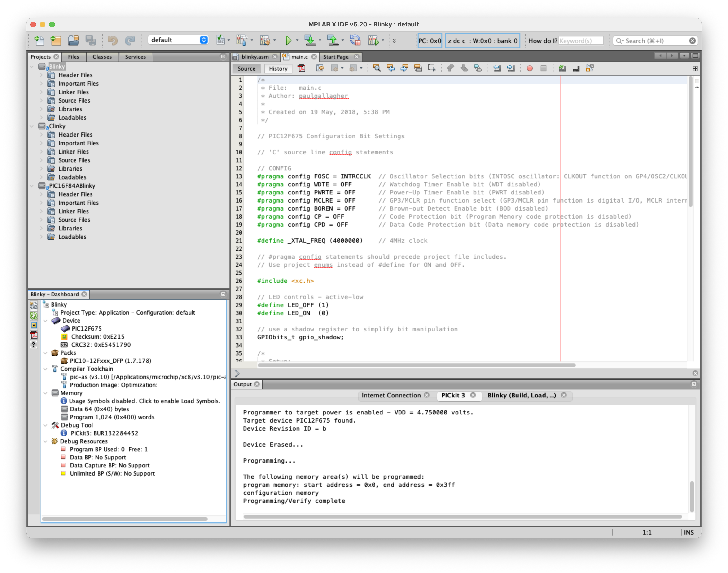Toggle rectangular selection in editor toolbar
This screenshot has height=573, width=728.
point(432,68)
